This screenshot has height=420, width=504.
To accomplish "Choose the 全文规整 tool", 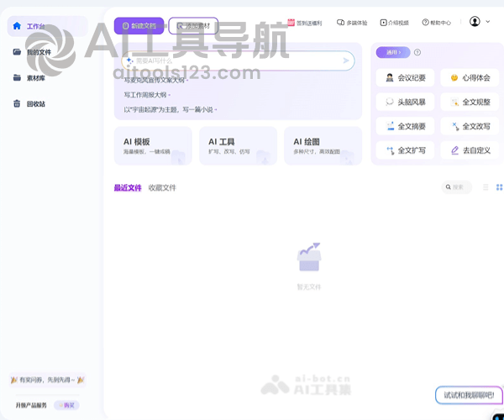I will coord(470,102).
